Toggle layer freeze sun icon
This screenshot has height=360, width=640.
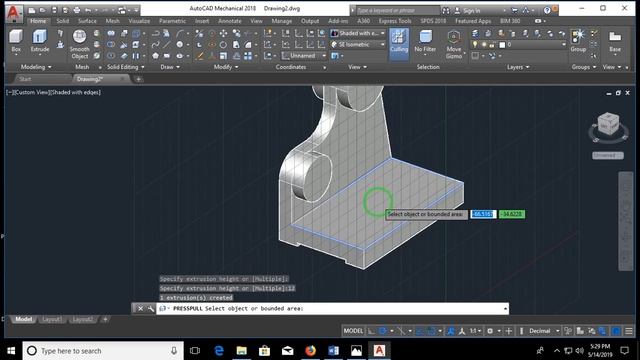484,44
